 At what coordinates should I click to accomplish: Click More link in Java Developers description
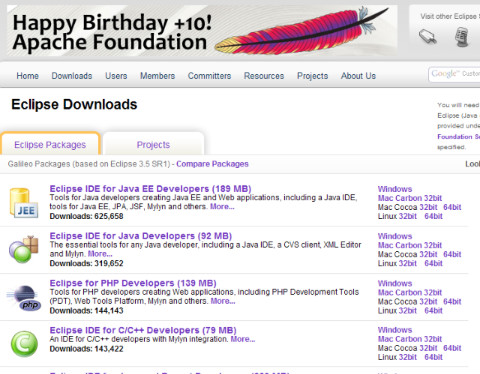(x=100, y=254)
